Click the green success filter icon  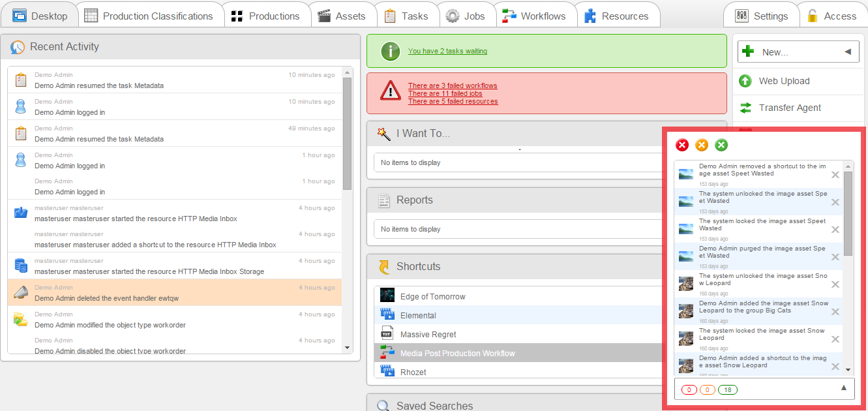tap(721, 145)
